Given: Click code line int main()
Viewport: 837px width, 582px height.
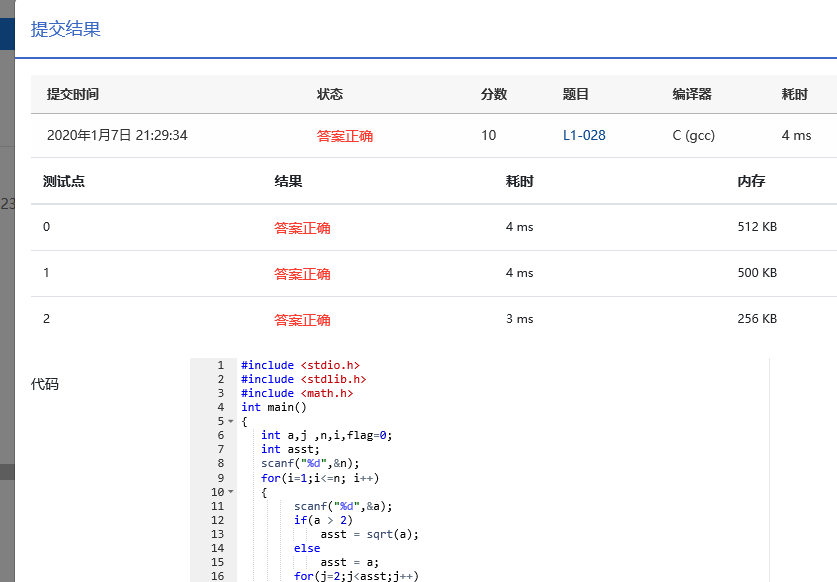Looking at the screenshot, I should pyautogui.click(x=274, y=407).
